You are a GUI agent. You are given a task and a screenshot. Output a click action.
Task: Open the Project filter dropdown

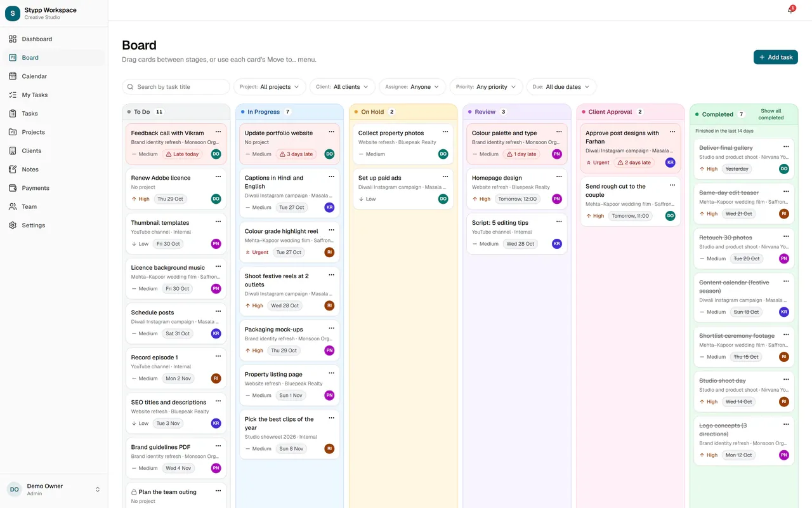(270, 87)
